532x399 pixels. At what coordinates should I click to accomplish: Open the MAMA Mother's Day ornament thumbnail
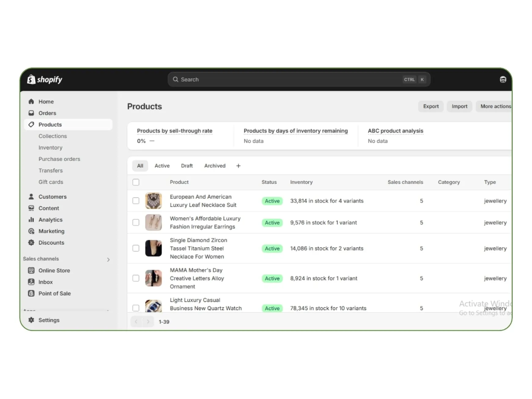point(153,278)
